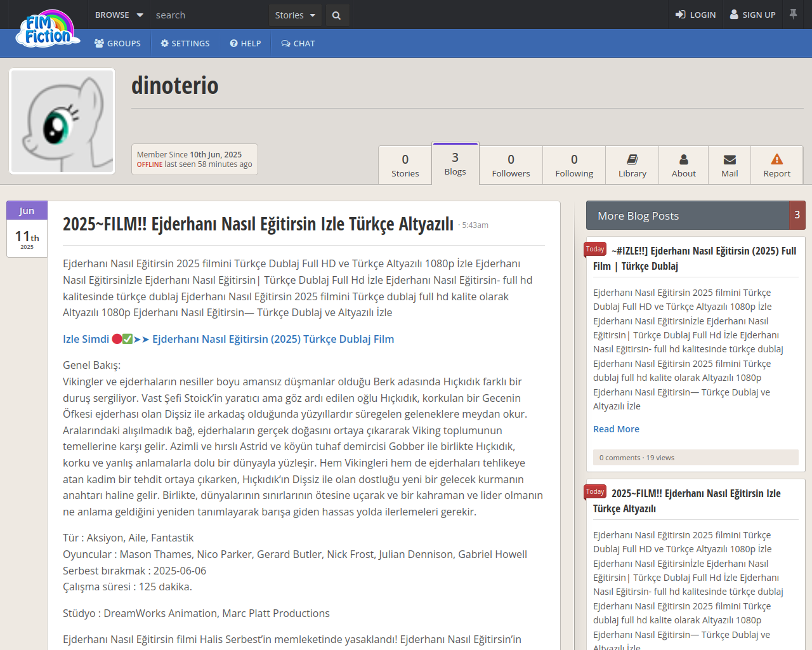Open the HELP menu item
The image size is (812, 650).
click(x=246, y=43)
